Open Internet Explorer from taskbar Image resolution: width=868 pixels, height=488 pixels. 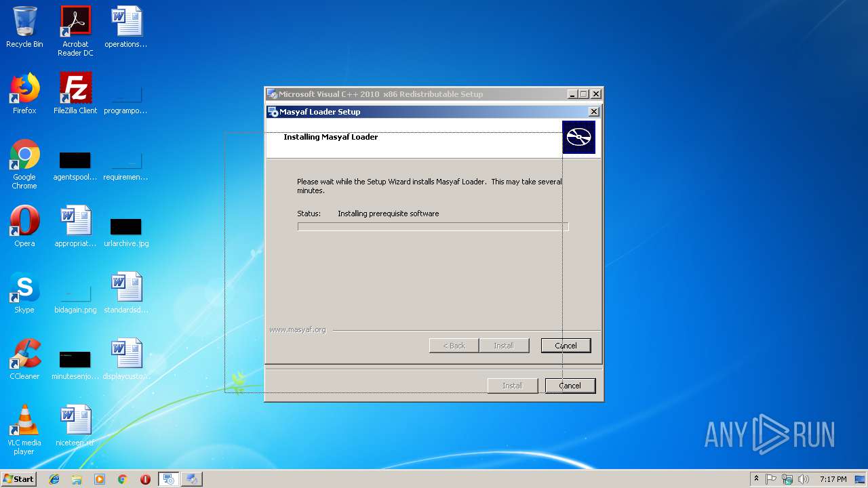pos(54,479)
